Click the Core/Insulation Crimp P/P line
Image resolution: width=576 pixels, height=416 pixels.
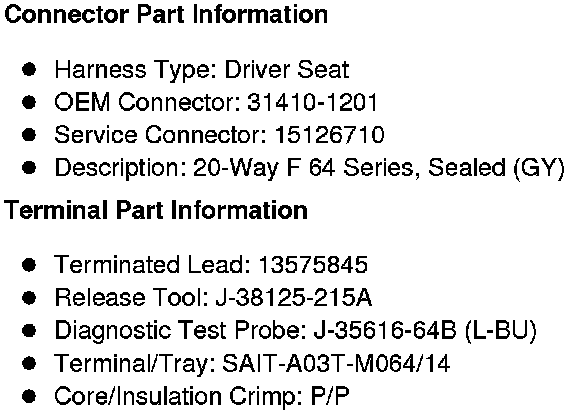[x=202, y=396]
